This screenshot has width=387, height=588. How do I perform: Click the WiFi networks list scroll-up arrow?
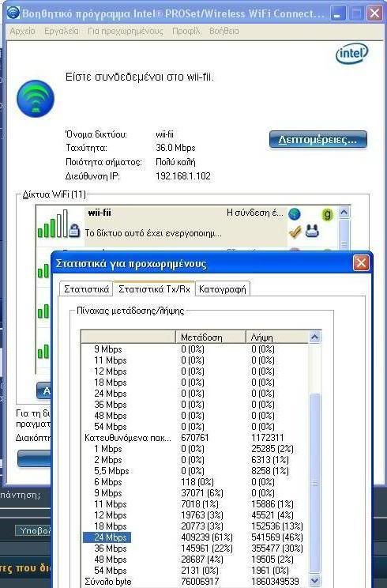click(x=344, y=213)
